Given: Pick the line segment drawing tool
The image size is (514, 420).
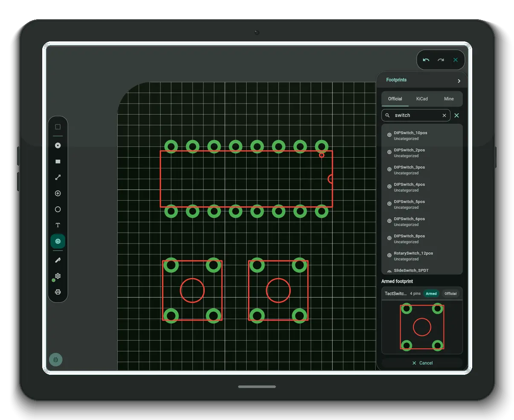Looking at the screenshot, I should click(58, 178).
